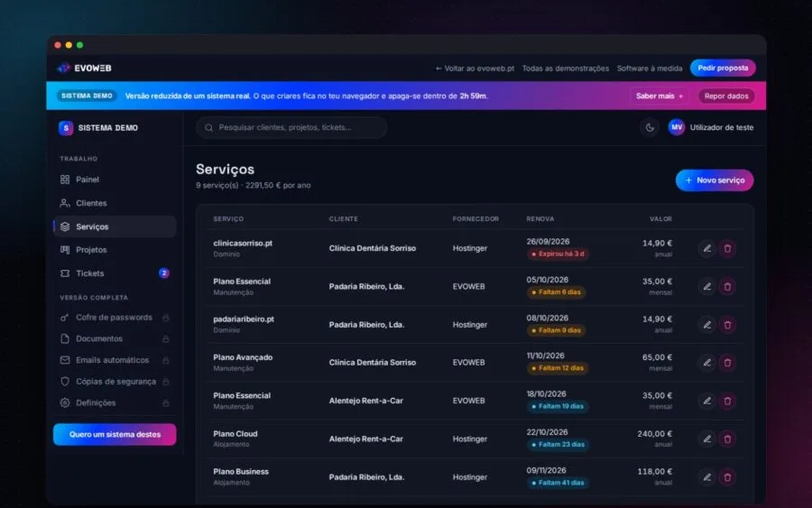Delete the padariaribeiro.pt service

(x=727, y=325)
